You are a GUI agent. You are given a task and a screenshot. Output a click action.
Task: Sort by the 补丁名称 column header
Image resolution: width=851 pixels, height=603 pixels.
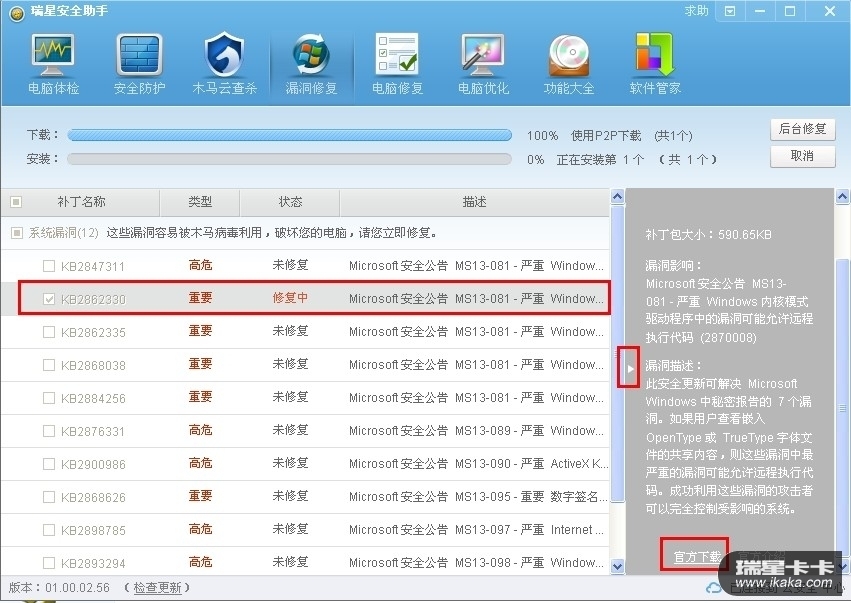pos(81,202)
